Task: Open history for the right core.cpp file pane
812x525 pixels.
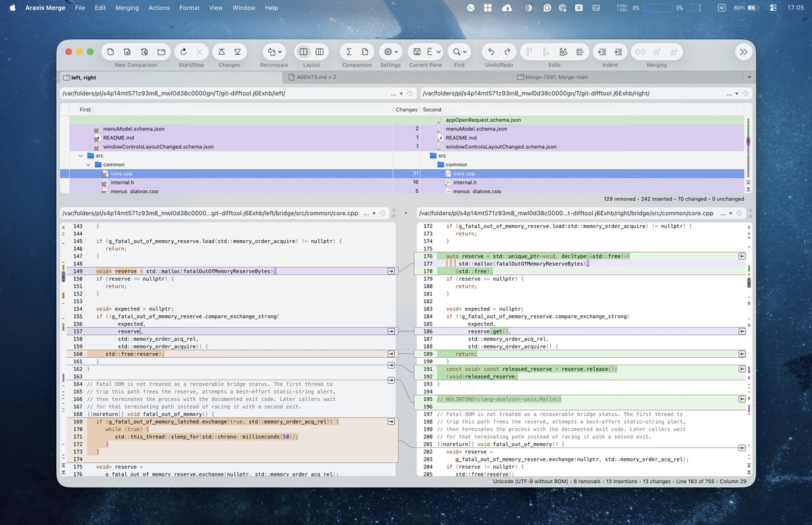Action: point(738,213)
